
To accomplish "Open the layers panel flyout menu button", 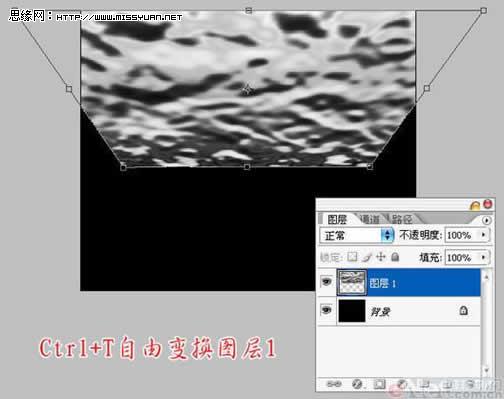I will click(486, 220).
